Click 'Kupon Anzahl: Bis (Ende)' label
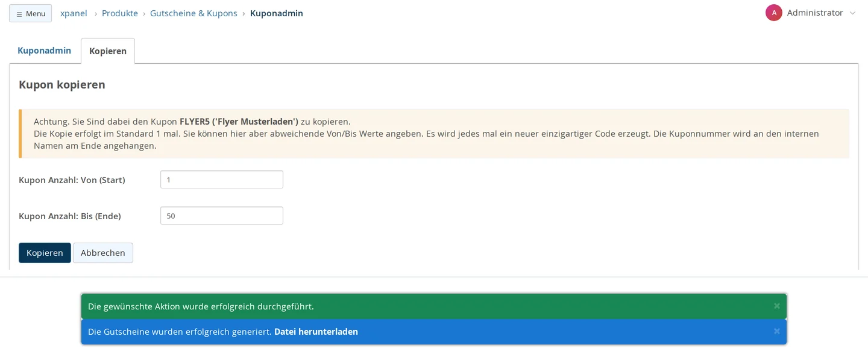The height and width of the screenshot is (354, 868). coord(70,216)
